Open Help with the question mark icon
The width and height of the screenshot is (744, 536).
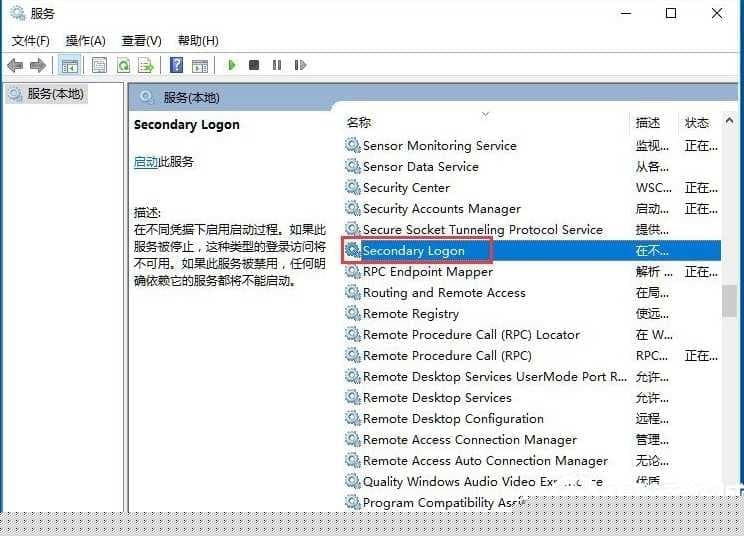(176, 65)
